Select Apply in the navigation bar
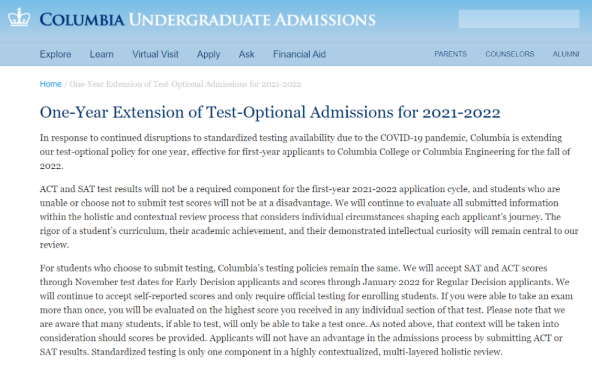This screenshot has width=592, height=374. (x=208, y=54)
